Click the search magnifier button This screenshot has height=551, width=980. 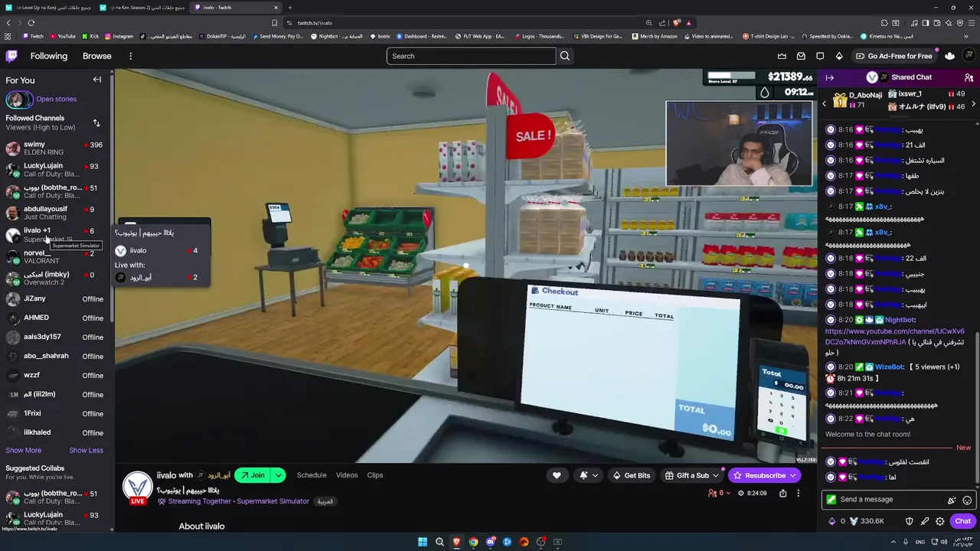pos(565,56)
